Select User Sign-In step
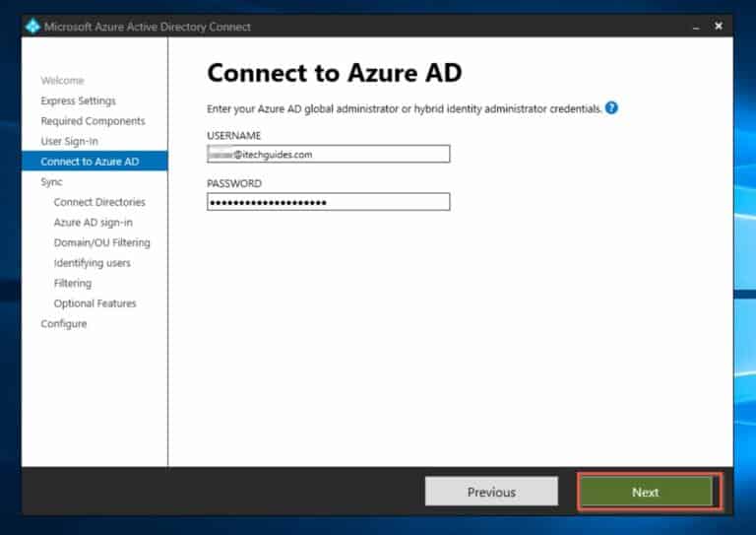The image size is (756, 535). [x=70, y=141]
